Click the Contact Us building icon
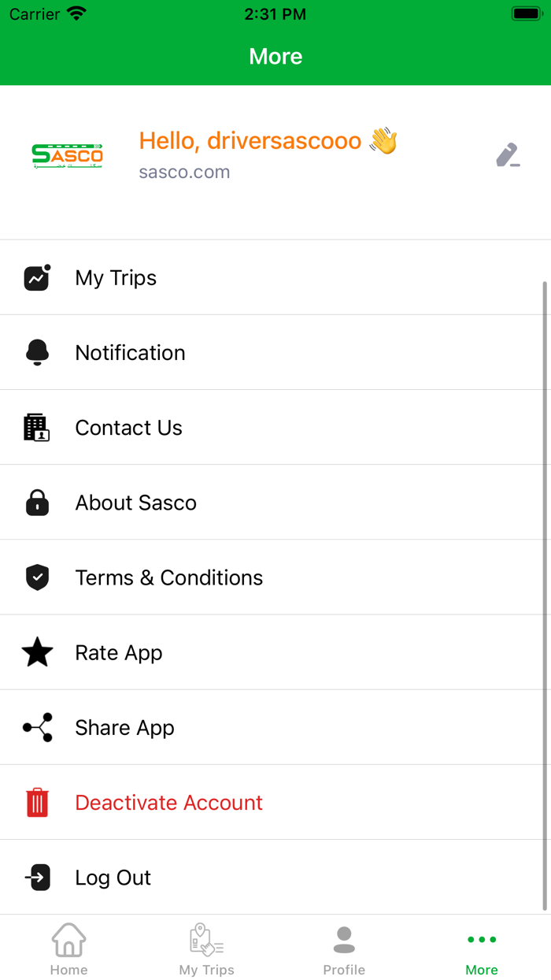 click(x=37, y=427)
